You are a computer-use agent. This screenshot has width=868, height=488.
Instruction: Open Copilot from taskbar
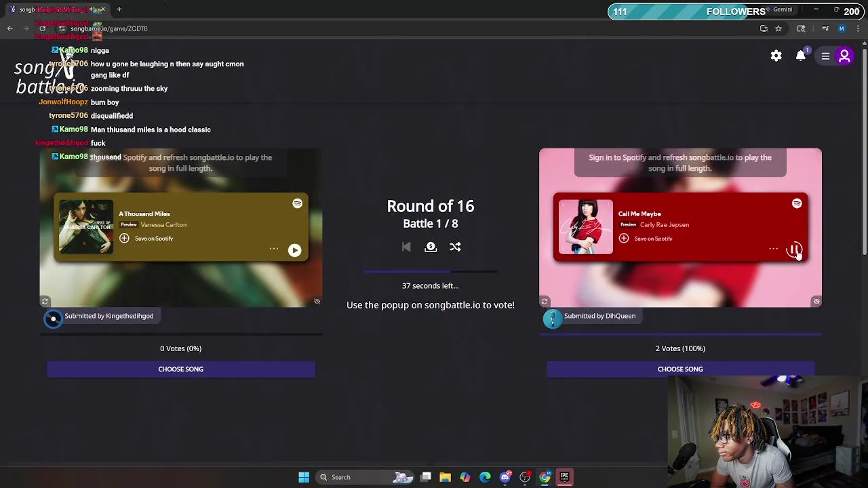465,477
